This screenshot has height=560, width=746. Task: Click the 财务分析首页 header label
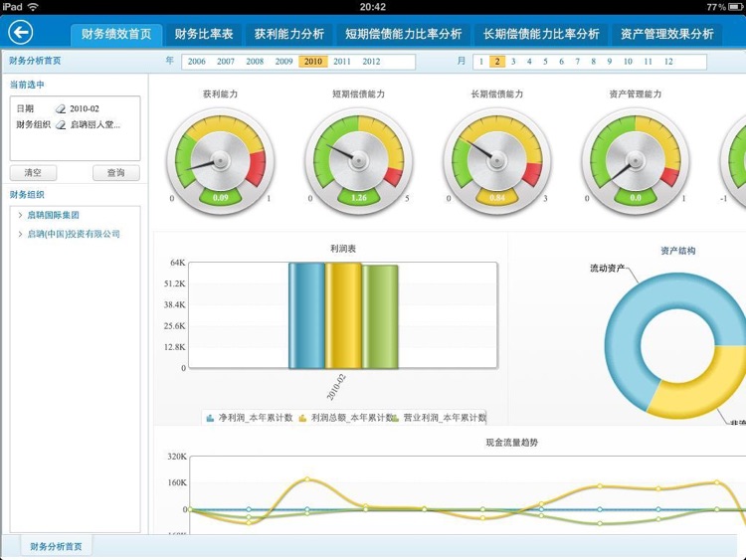(35, 61)
